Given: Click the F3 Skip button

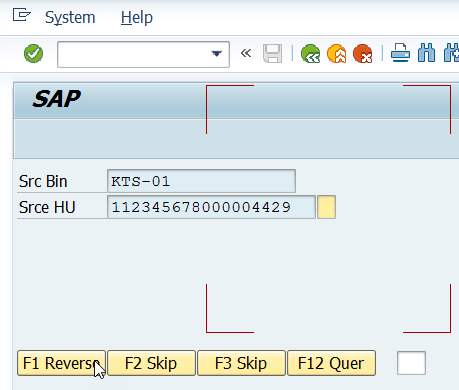Looking at the screenshot, I should pyautogui.click(x=241, y=363).
